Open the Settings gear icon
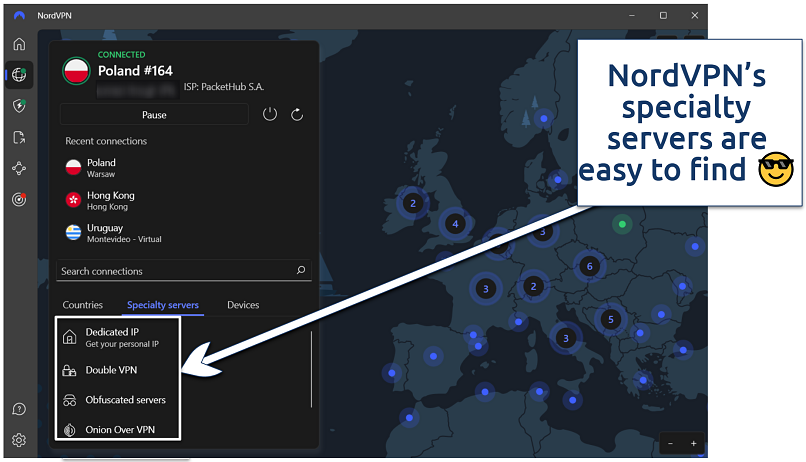Image resolution: width=806 pixels, height=462 pixels. [19, 440]
